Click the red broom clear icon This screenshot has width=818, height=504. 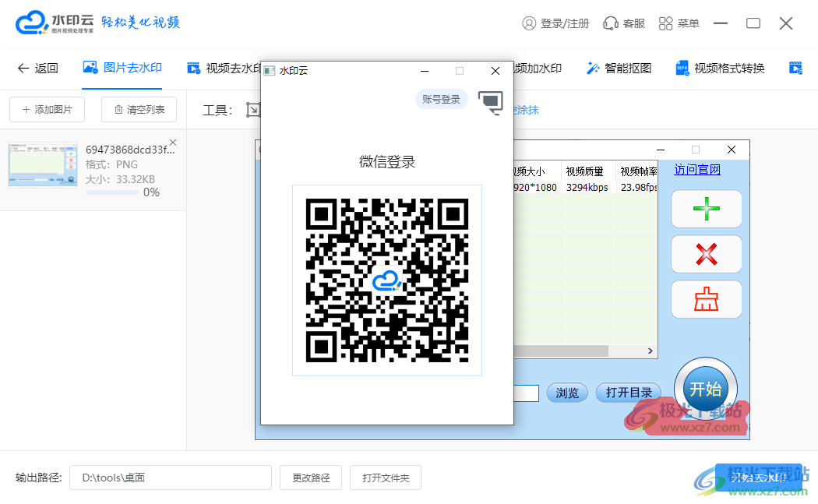(x=707, y=299)
